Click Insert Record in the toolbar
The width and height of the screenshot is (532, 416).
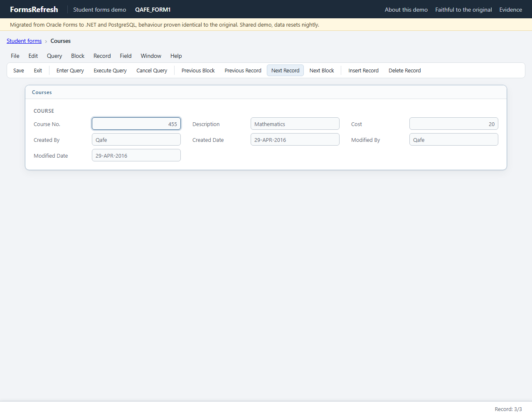tap(364, 70)
